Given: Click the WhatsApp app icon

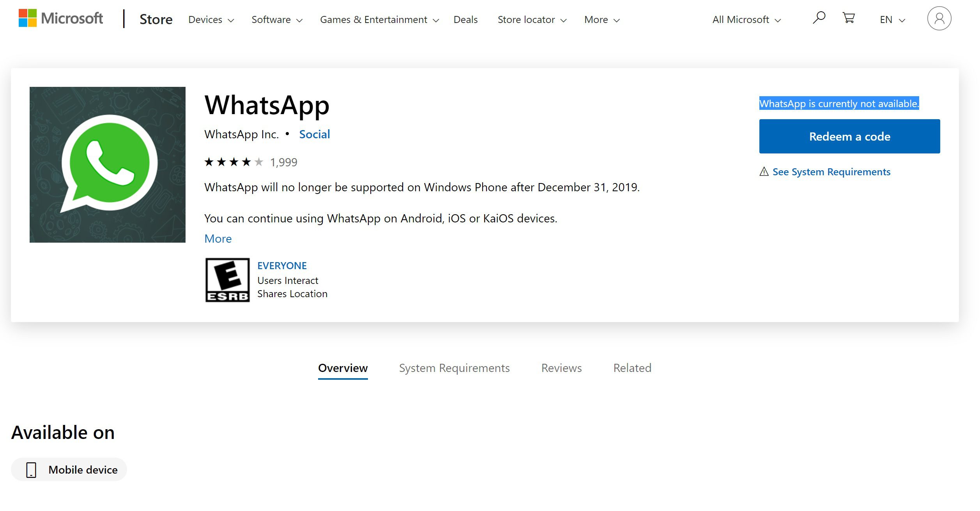Looking at the screenshot, I should pos(107,164).
